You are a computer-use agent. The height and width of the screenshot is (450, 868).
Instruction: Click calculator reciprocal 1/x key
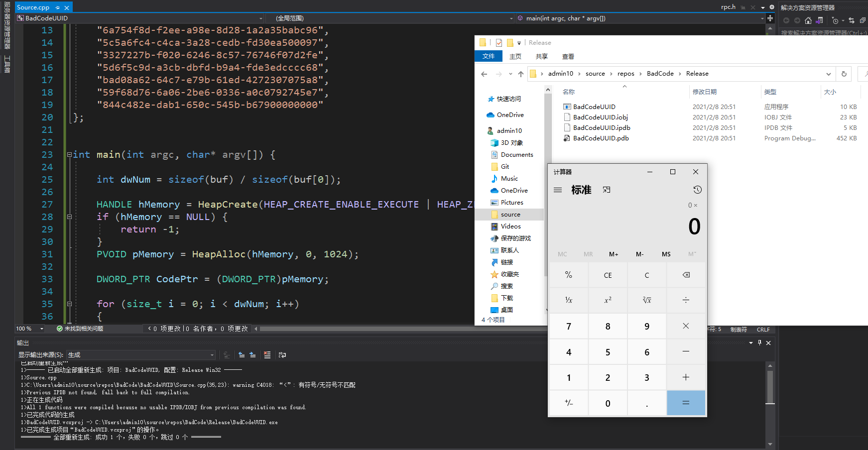point(569,300)
